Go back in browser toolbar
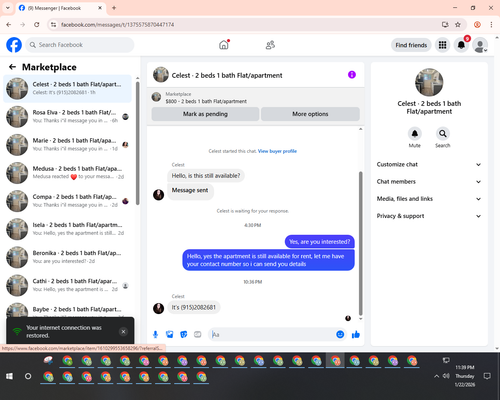The width and height of the screenshot is (500, 400). coord(9,25)
